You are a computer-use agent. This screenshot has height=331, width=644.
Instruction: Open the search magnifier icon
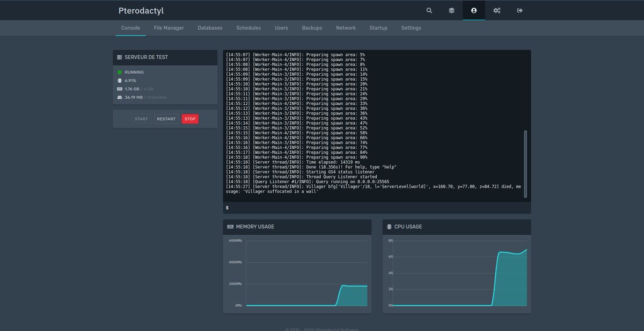point(429,10)
